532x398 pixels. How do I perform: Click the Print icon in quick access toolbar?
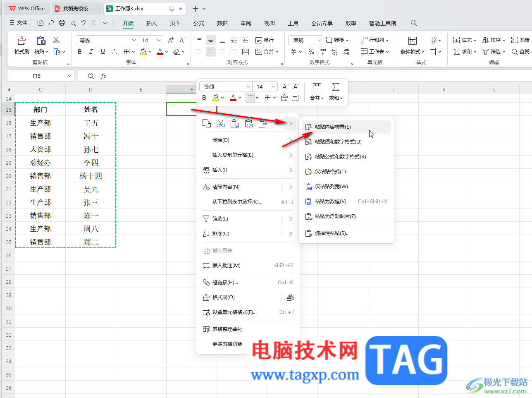pos(62,23)
